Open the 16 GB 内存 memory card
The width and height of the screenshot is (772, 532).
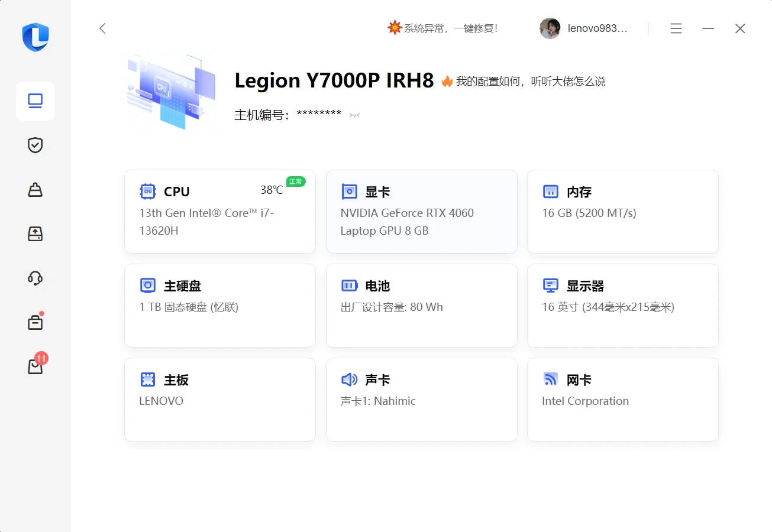pyautogui.click(x=622, y=212)
